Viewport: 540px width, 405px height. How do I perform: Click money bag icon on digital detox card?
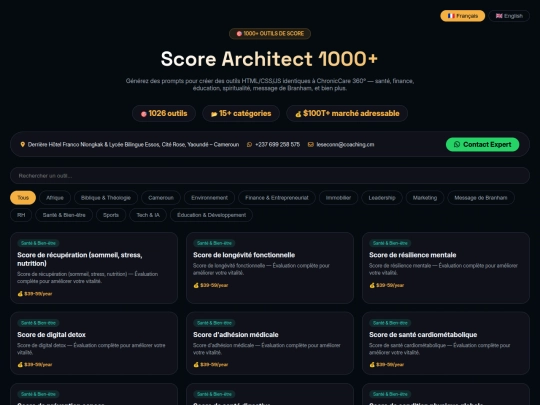[20, 364]
